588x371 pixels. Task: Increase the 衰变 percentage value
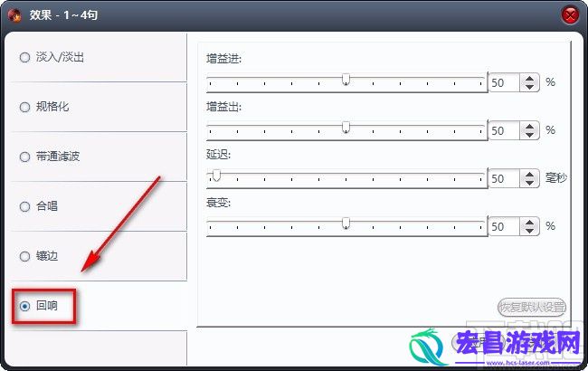pos(529,223)
